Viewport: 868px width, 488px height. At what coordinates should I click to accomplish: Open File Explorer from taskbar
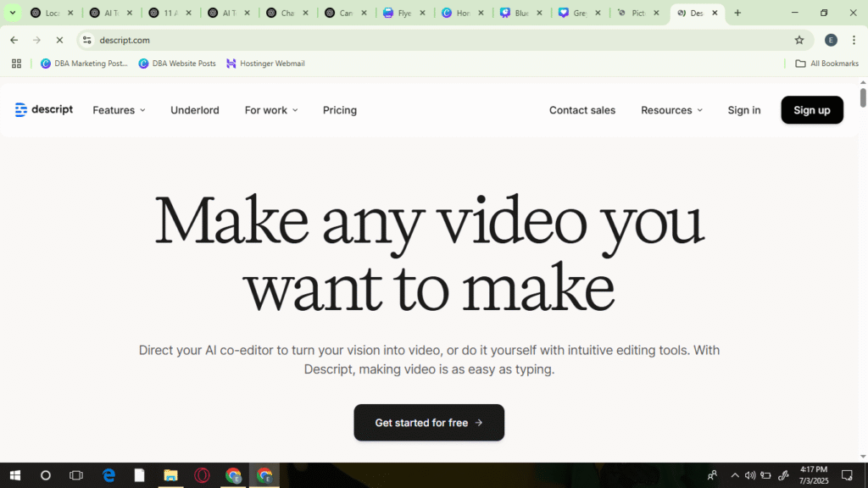pos(170,475)
